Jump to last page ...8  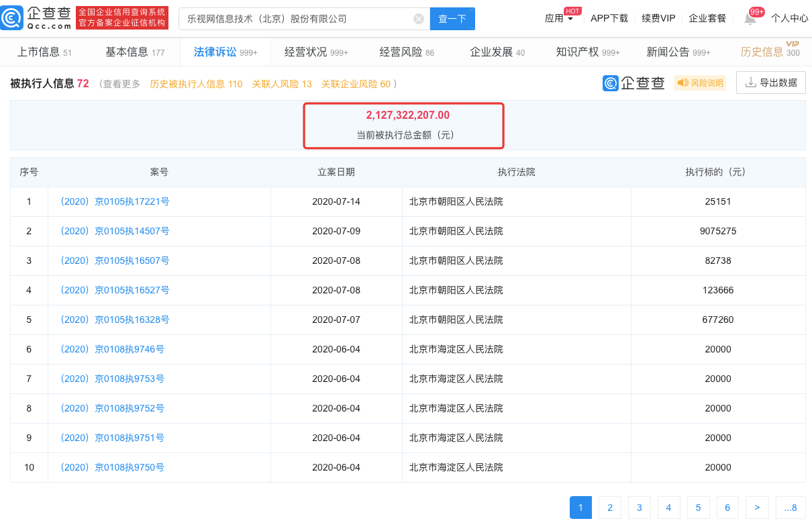(x=790, y=508)
